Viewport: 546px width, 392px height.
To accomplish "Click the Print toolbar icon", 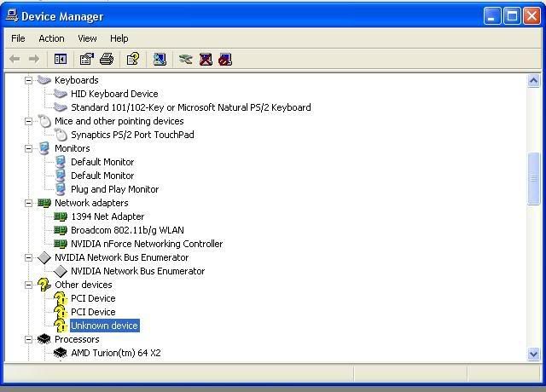I will (107, 59).
